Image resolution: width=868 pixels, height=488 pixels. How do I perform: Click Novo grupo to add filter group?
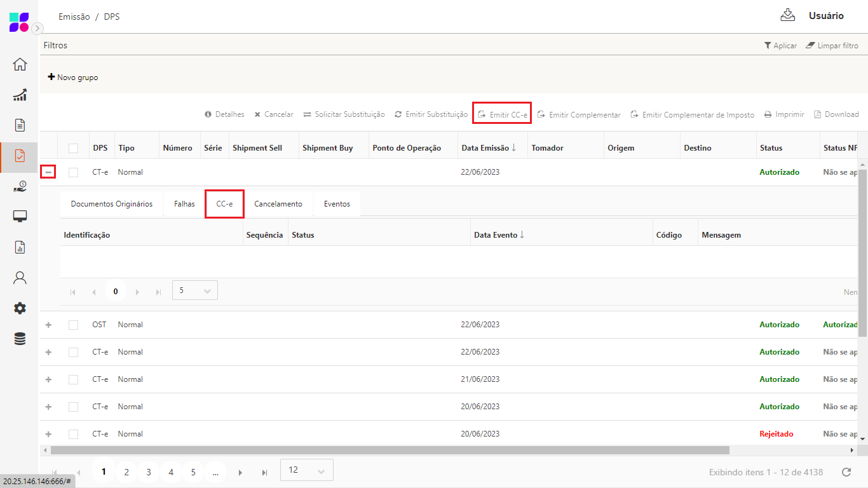point(73,78)
